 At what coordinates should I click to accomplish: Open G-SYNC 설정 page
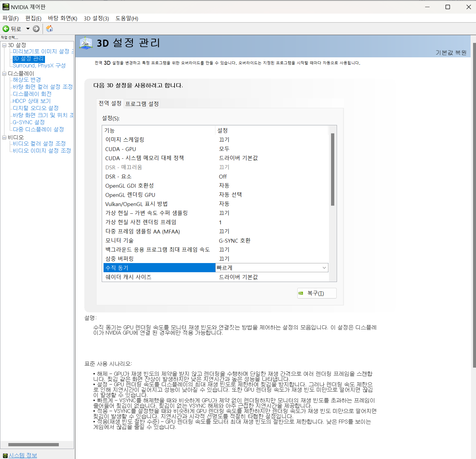tap(29, 122)
